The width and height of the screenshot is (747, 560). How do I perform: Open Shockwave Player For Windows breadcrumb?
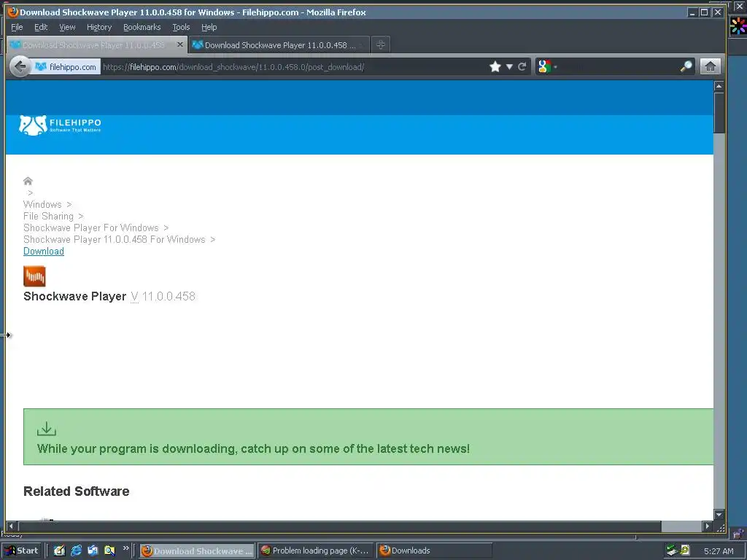(x=91, y=227)
